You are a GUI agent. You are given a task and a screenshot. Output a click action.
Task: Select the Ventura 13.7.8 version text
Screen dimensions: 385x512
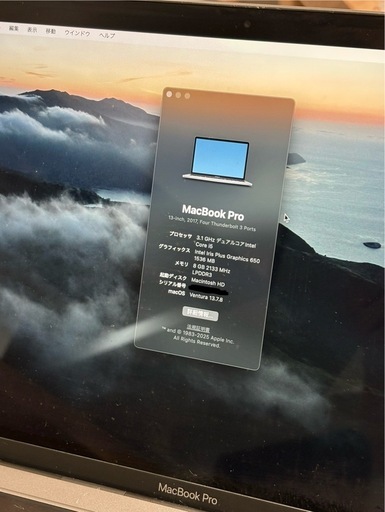pyautogui.click(x=206, y=297)
